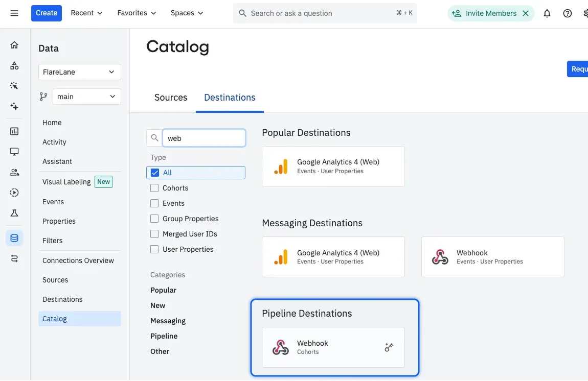Screen dimensions: 588x381
Task: Open the main branch dropdown
Action: click(86, 97)
